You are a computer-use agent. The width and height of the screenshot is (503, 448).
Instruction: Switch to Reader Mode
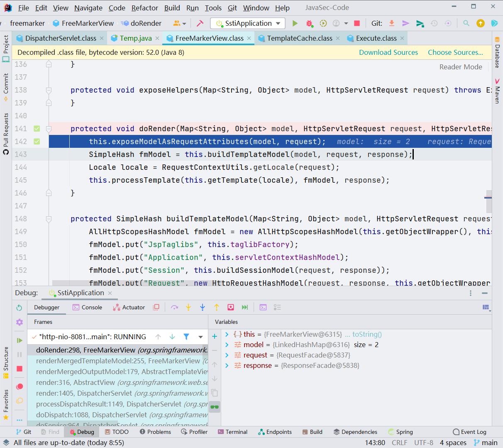pyautogui.click(x=461, y=66)
